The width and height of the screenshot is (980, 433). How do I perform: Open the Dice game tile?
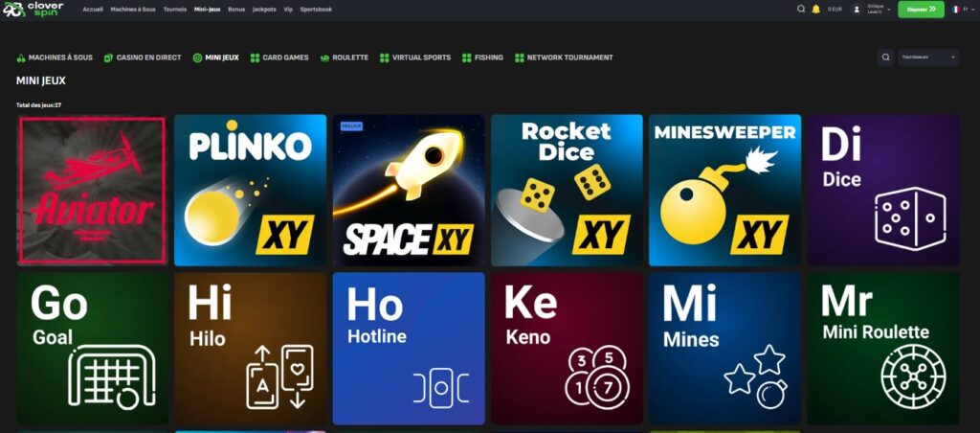[x=883, y=191]
